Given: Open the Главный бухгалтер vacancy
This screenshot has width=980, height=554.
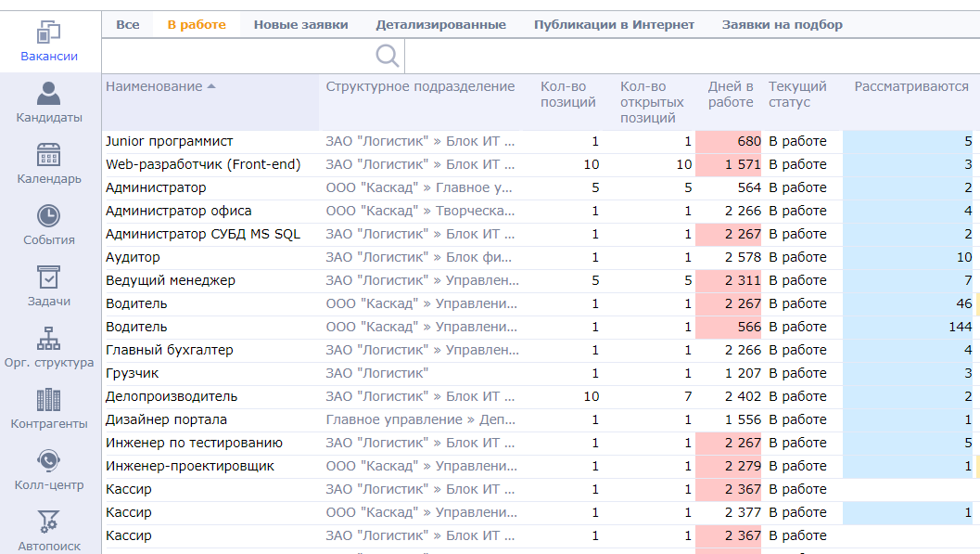Looking at the screenshot, I should tap(170, 350).
